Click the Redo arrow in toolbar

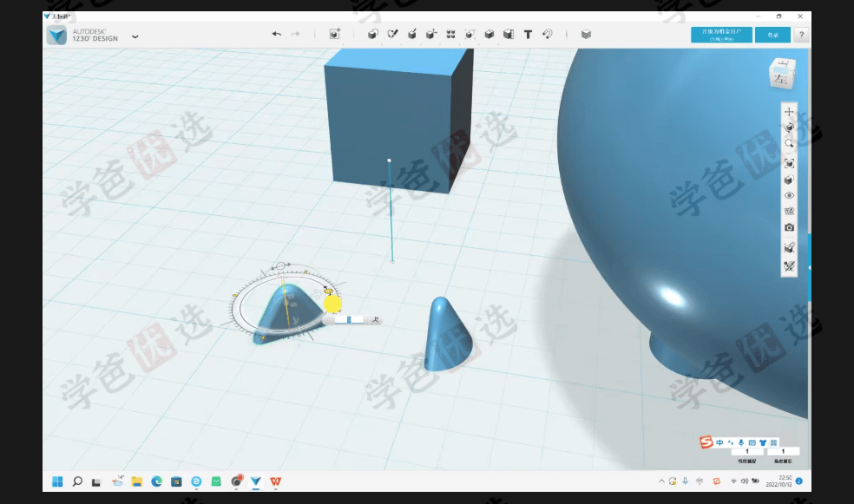pyautogui.click(x=295, y=35)
